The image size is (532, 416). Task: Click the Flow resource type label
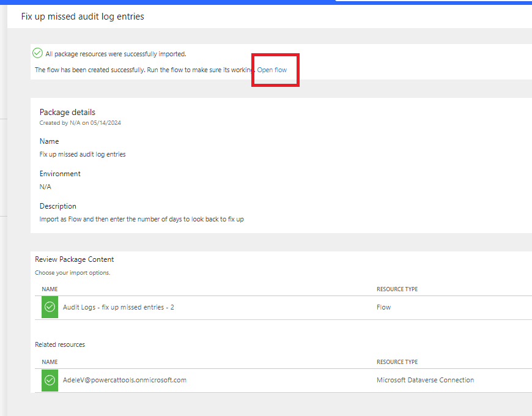coord(383,306)
